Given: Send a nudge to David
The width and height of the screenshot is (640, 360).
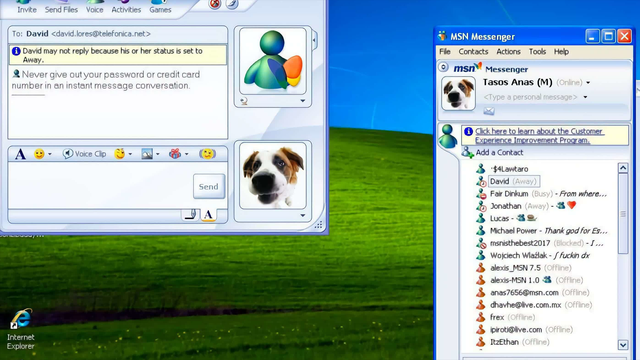Looking at the screenshot, I should [207, 154].
